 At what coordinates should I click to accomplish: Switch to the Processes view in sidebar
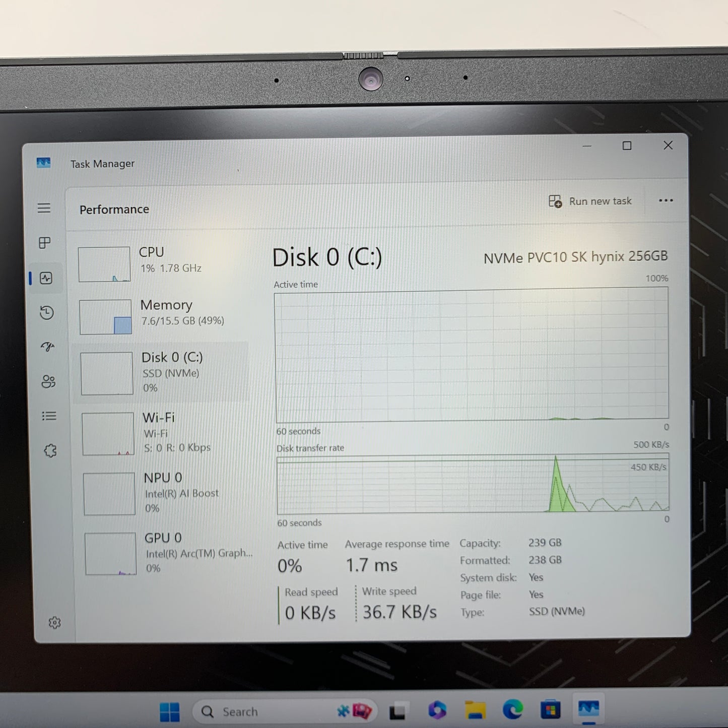coord(44,243)
